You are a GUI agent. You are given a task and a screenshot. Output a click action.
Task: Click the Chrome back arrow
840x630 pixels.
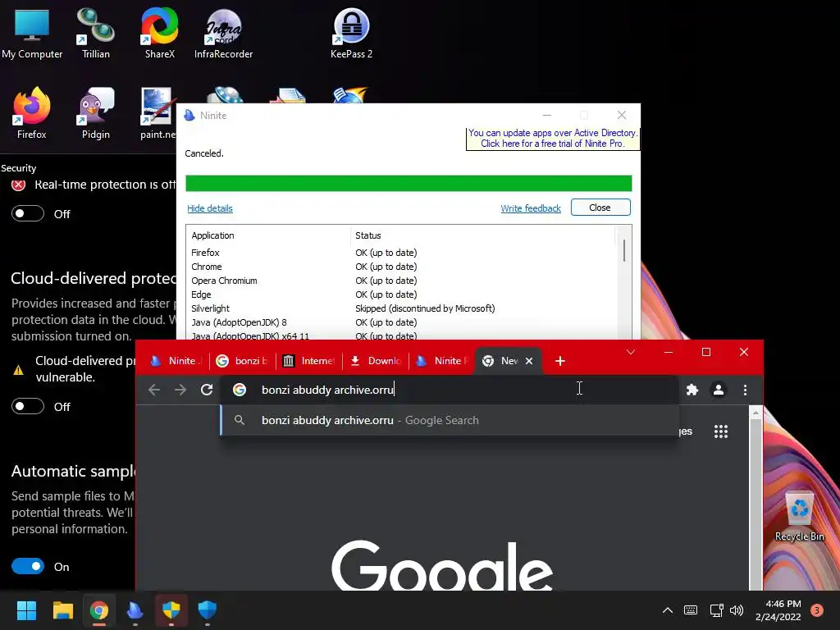point(154,390)
